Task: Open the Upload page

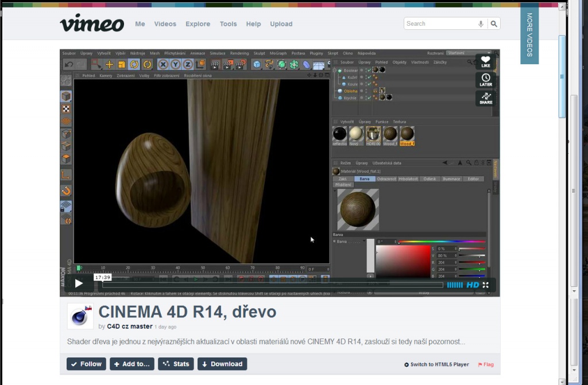Action: click(281, 24)
